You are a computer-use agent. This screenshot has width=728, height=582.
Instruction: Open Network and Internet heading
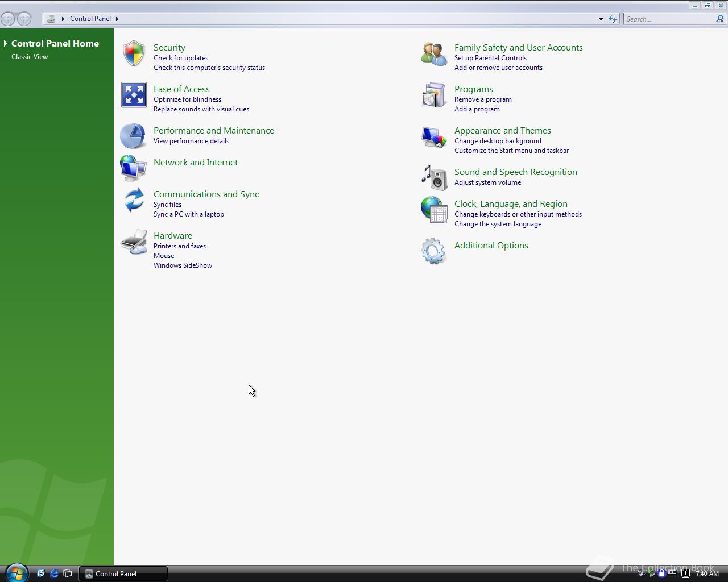(x=196, y=163)
